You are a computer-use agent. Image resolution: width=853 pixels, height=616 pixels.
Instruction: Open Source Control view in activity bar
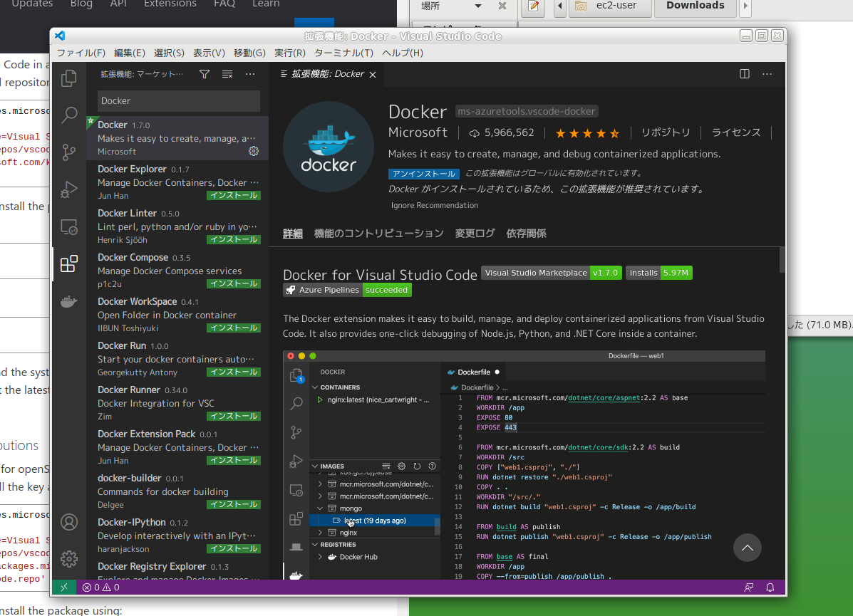click(69, 152)
